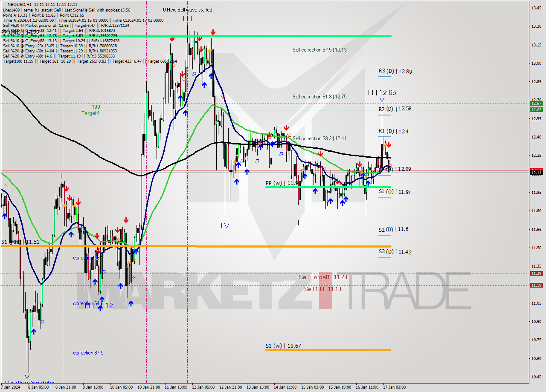
Task: Click the 13.45 price axis value
Action: [x=536, y=8]
